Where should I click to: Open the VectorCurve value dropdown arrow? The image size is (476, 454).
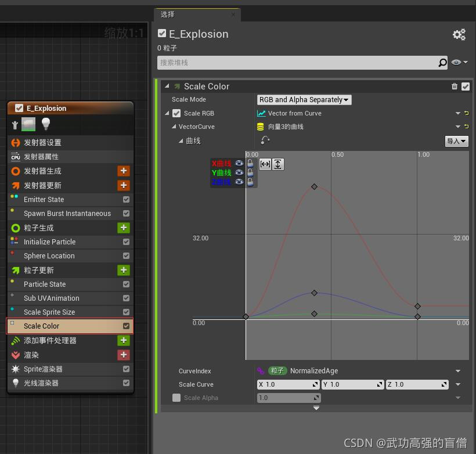tap(458, 127)
